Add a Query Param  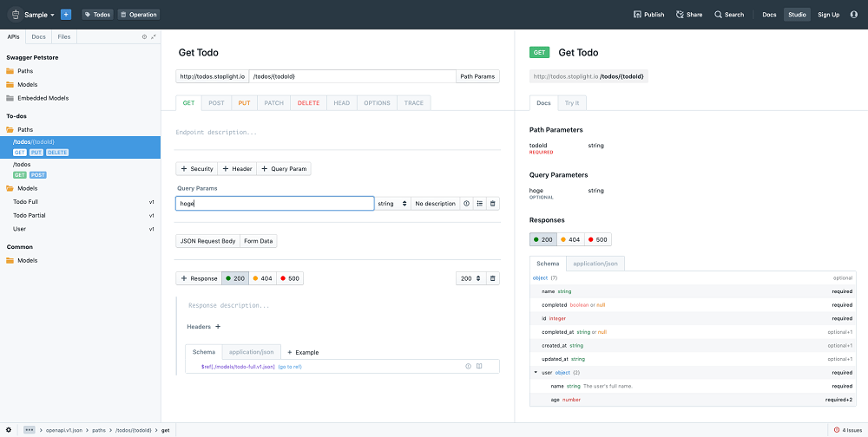pos(284,169)
